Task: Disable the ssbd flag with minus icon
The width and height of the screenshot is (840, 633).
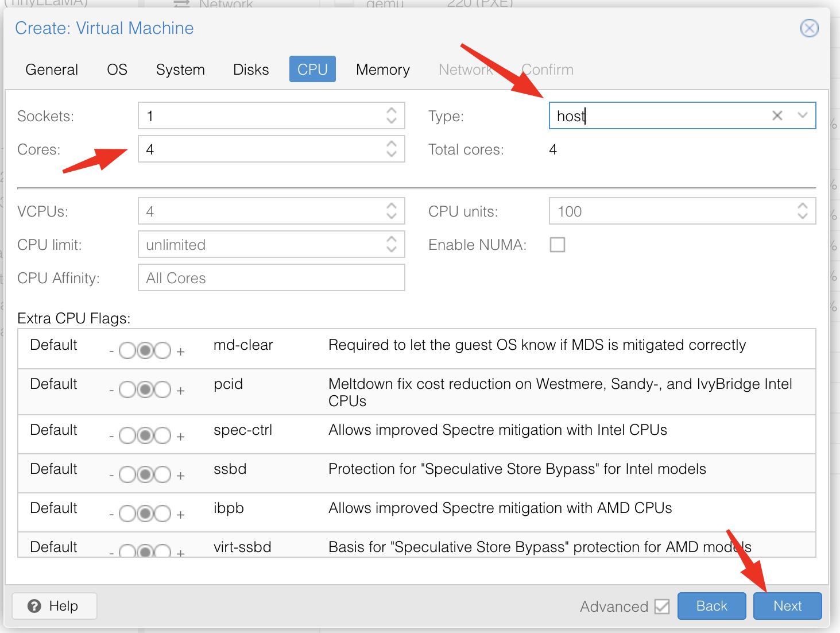Action: (x=111, y=476)
